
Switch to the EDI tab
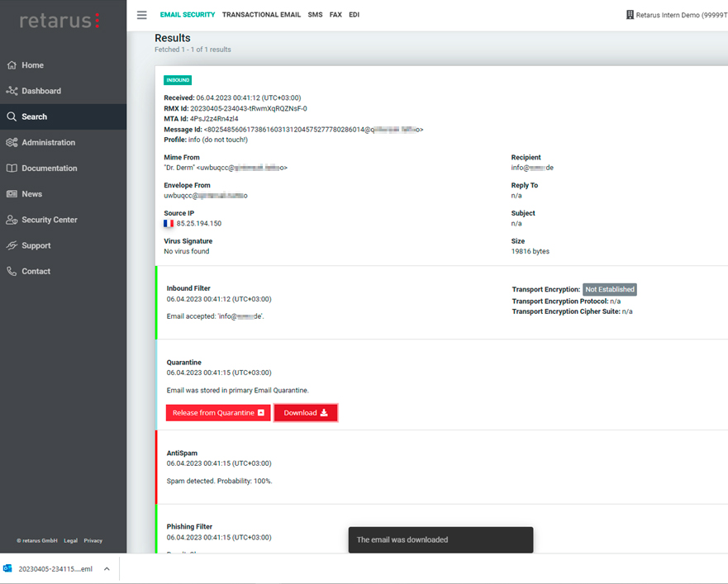(x=354, y=15)
